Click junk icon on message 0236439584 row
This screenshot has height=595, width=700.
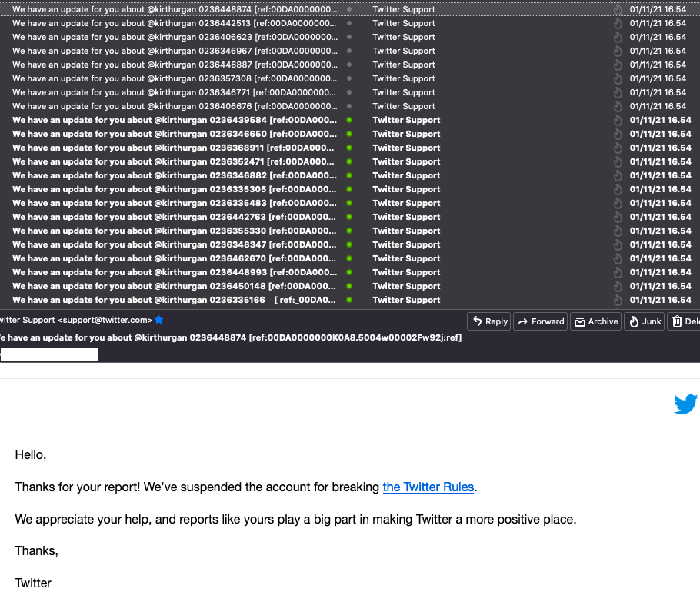click(618, 121)
